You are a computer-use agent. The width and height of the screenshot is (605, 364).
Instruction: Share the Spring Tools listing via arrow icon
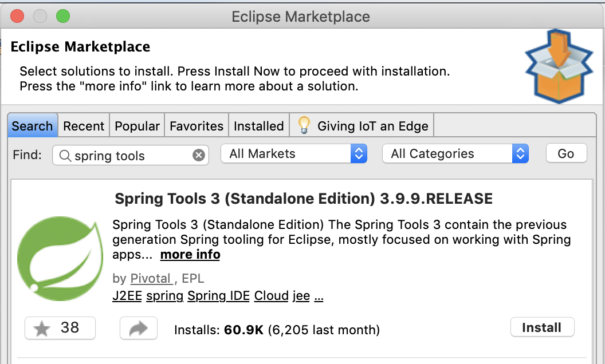[138, 328]
